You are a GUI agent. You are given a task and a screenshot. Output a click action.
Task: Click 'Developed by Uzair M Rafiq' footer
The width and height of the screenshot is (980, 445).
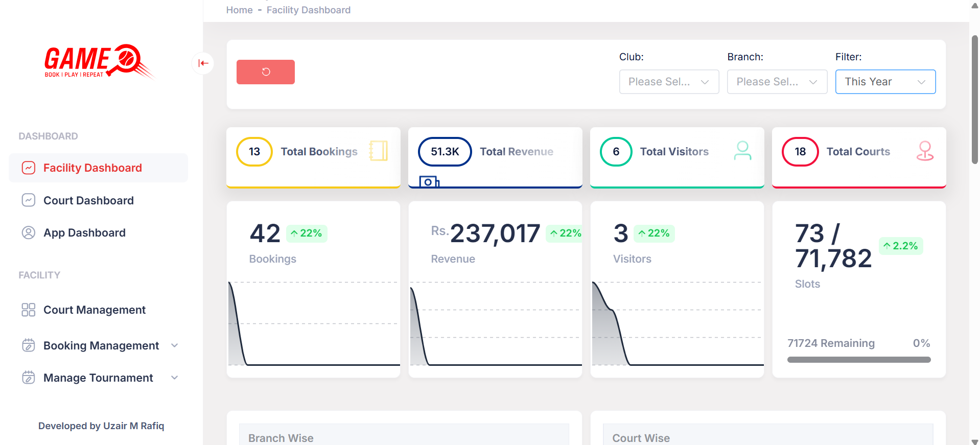pyautogui.click(x=101, y=426)
